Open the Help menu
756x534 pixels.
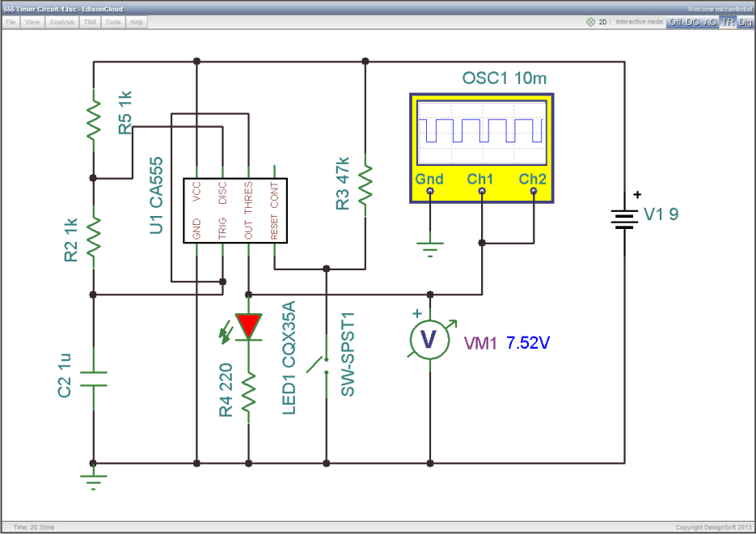137,22
